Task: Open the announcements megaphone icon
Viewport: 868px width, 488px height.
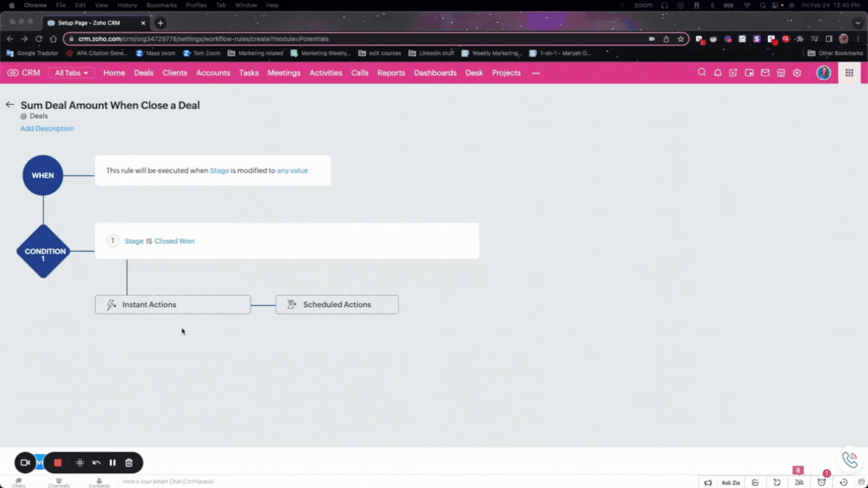Action: [708, 482]
